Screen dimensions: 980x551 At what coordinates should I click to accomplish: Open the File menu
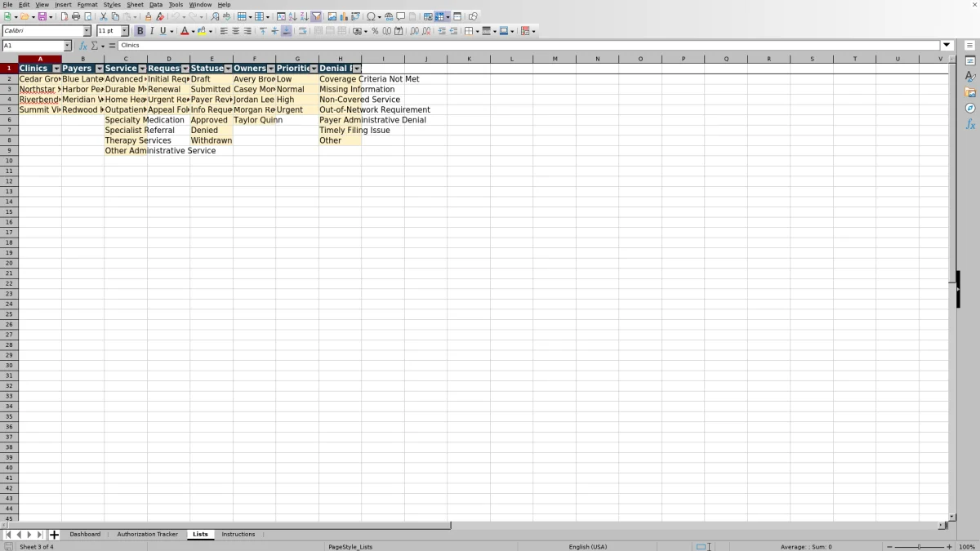7,5
